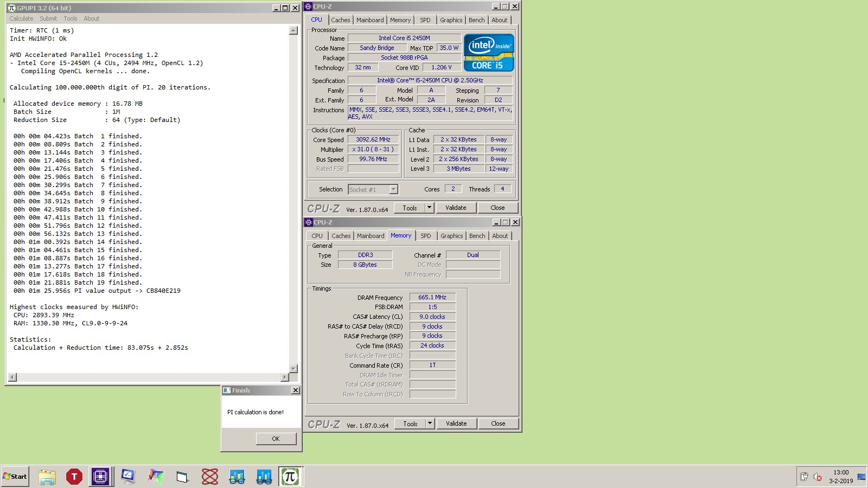Select Memory tab in the lower CPU-Z window
Image resolution: width=868 pixels, height=488 pixels.
tap(401, 235)
